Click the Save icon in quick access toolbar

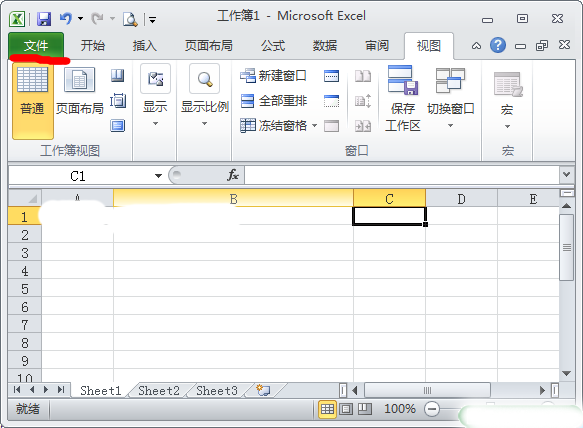[44, 19]
